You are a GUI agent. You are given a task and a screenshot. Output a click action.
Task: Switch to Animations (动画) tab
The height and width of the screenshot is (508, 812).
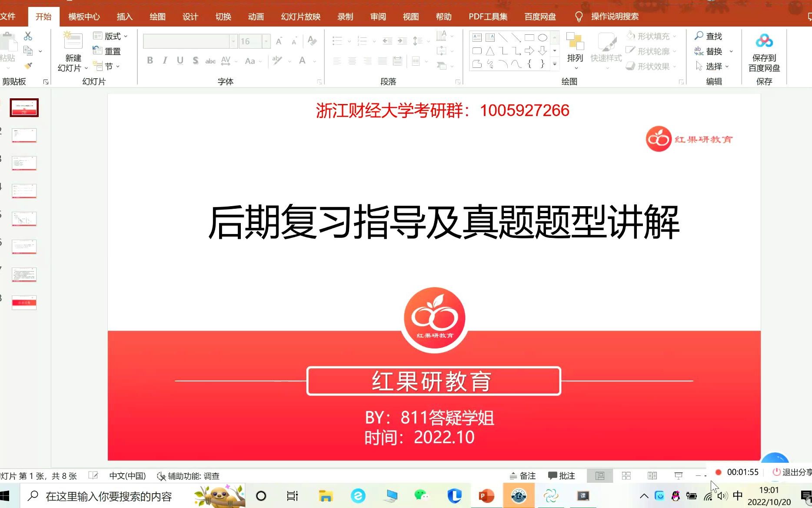(x=256, y=17)
